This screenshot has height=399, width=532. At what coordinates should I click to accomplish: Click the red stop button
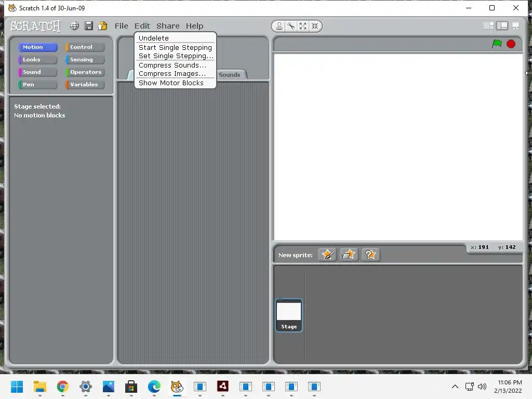pos(511,44)
